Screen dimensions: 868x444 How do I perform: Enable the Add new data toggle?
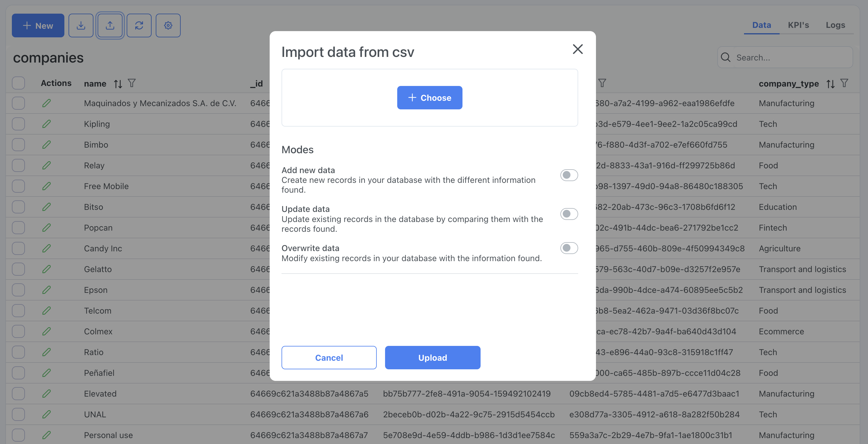pos(569,175)
